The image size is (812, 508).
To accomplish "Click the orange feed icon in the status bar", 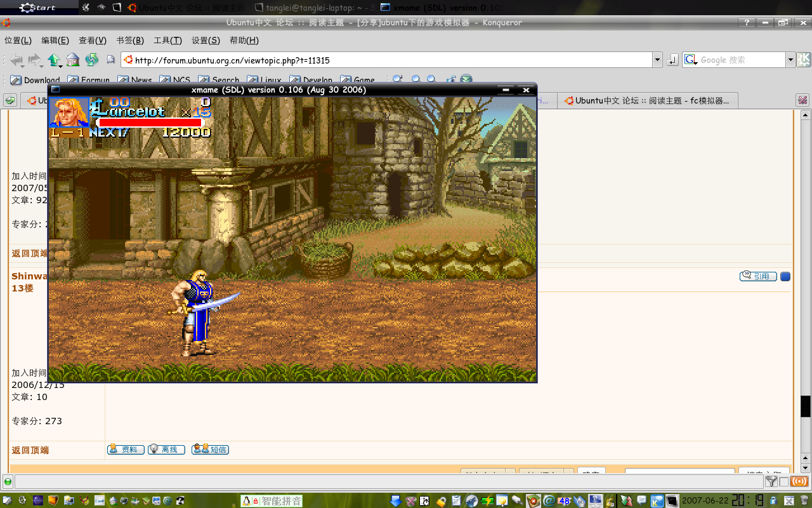I will 800,482.
